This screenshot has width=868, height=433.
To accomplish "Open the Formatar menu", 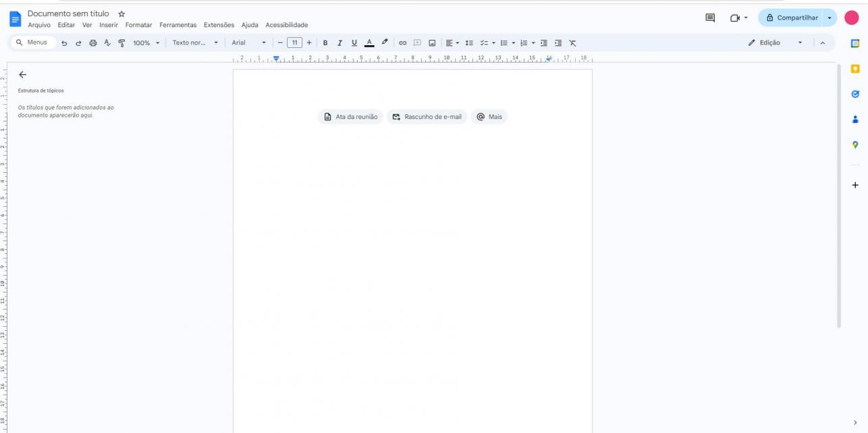I will click(139, 25).
